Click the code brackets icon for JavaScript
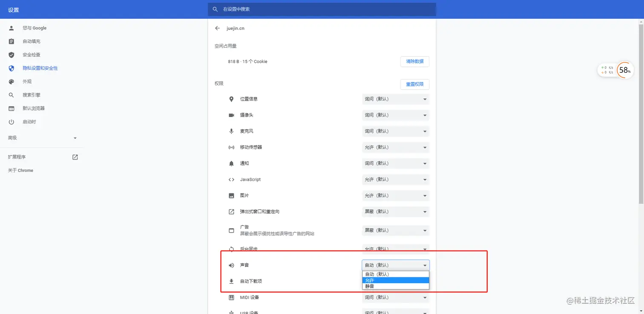644x314 pixels. pos(231,180)
